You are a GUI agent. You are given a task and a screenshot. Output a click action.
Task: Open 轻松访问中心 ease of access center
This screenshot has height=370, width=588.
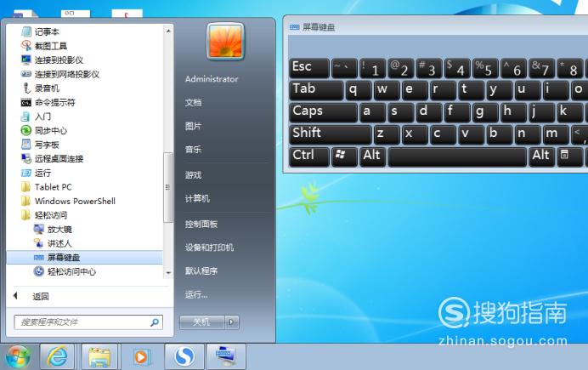coord(65,271)
